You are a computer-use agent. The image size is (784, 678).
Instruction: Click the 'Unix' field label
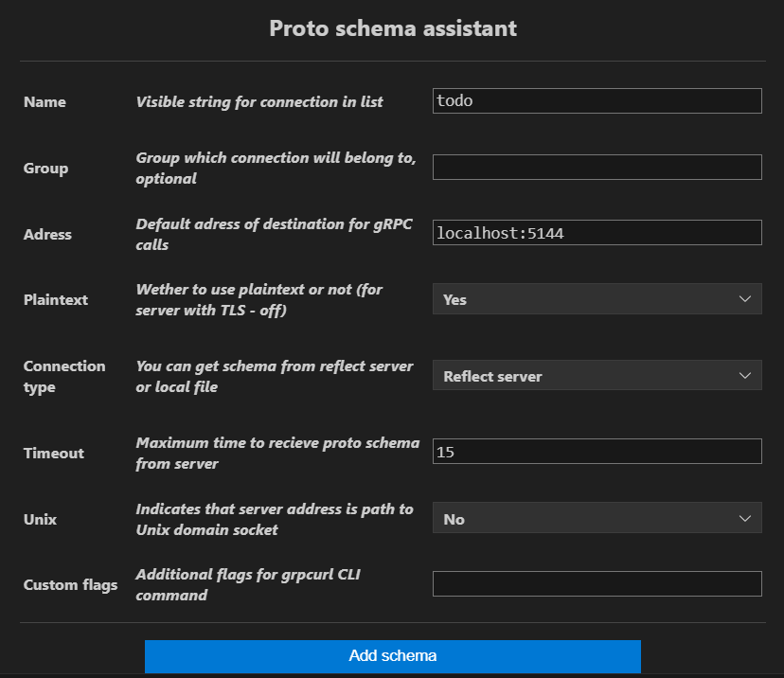point(40,520)
